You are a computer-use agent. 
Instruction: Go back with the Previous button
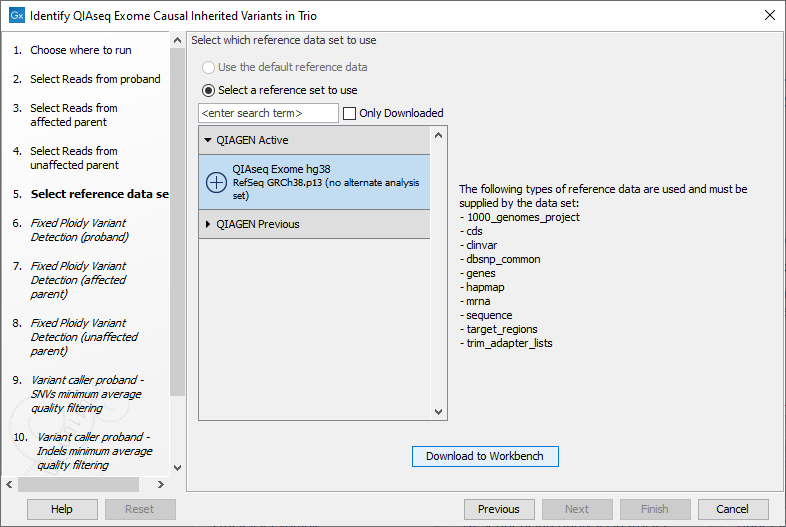[x=498, y=509]
